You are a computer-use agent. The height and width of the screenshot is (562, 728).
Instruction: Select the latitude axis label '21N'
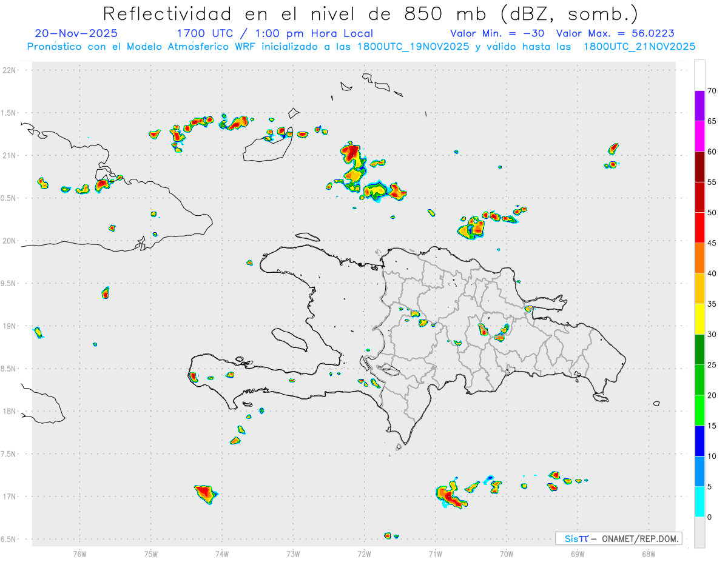coord(10,155)
